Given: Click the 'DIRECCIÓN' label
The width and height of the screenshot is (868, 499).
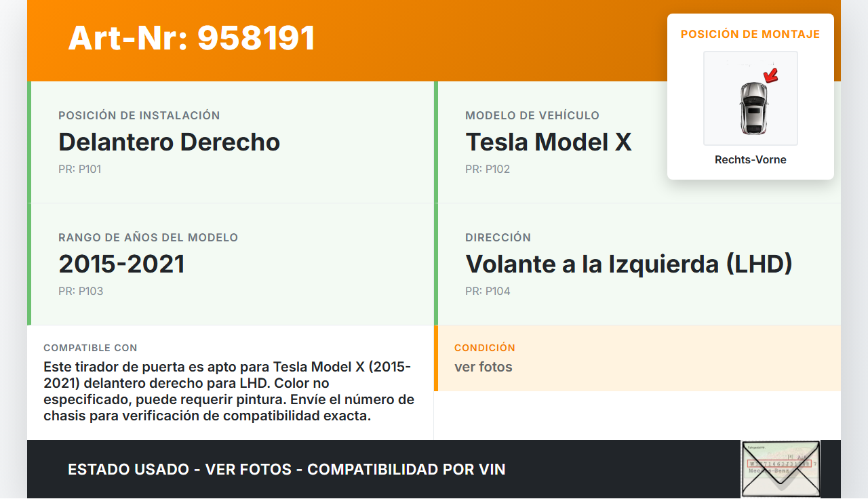Looking at the screenshot, I should 498,237.
